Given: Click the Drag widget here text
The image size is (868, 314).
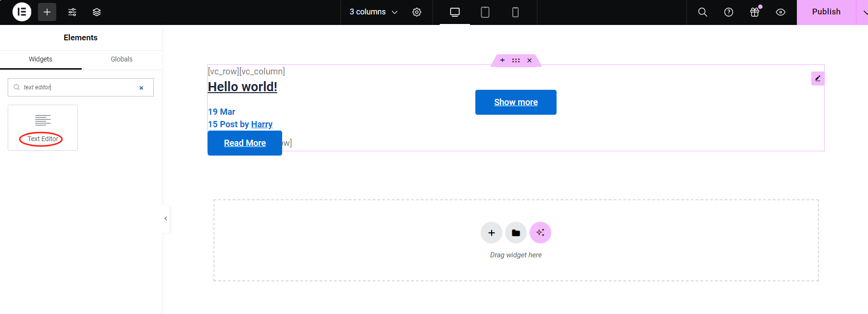Looking at the screenshot, I should click(x=516, y=255).
